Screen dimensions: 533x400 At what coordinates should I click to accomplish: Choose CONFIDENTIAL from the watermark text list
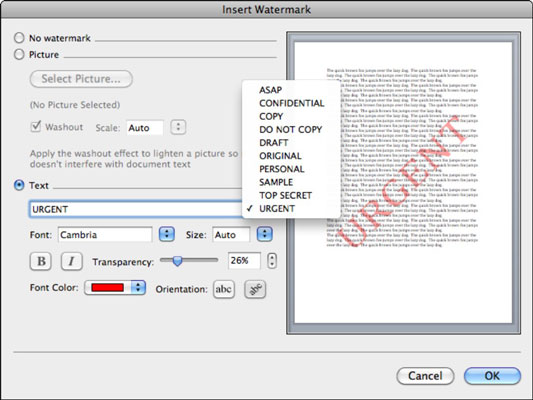(x=291, y=103)
